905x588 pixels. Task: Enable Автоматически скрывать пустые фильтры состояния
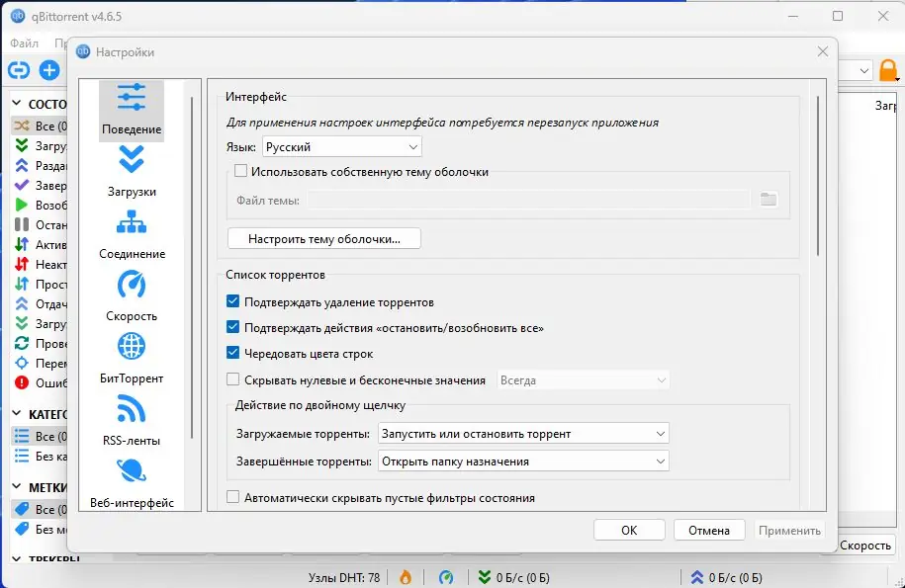tap(232, 497)
